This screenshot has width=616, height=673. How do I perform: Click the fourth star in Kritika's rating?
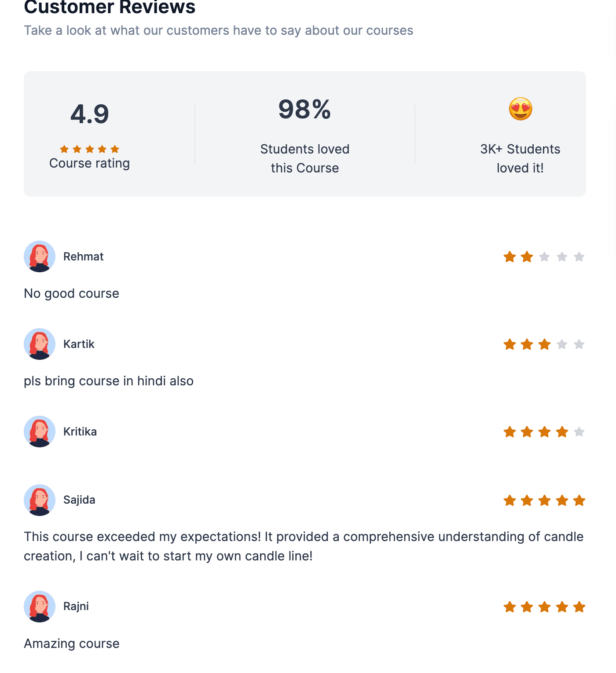coord(562,432)
